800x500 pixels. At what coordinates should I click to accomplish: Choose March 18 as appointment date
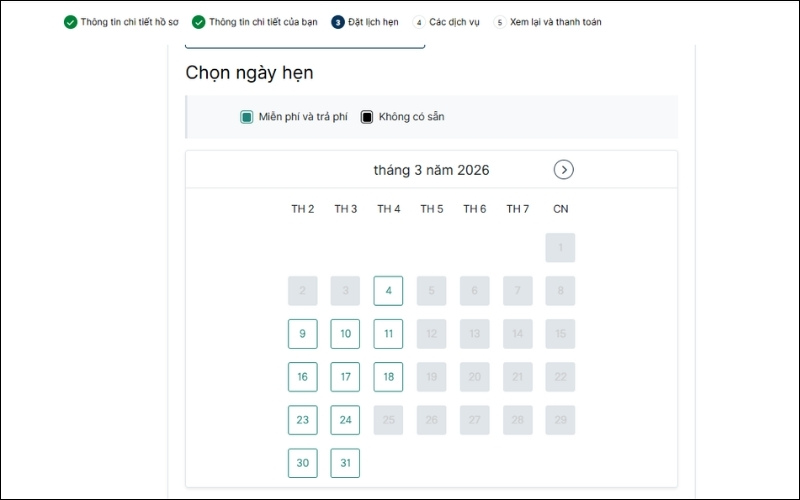point(388,377)
